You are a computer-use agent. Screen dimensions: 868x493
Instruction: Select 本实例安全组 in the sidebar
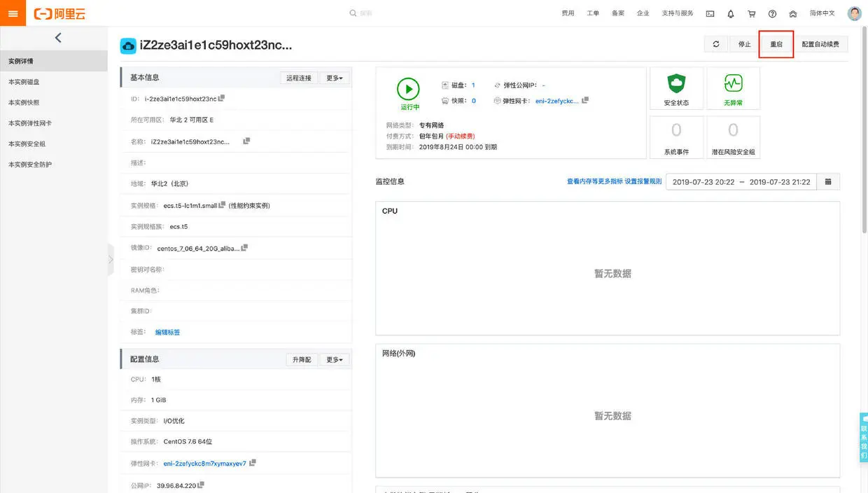(x=54, y=144)
